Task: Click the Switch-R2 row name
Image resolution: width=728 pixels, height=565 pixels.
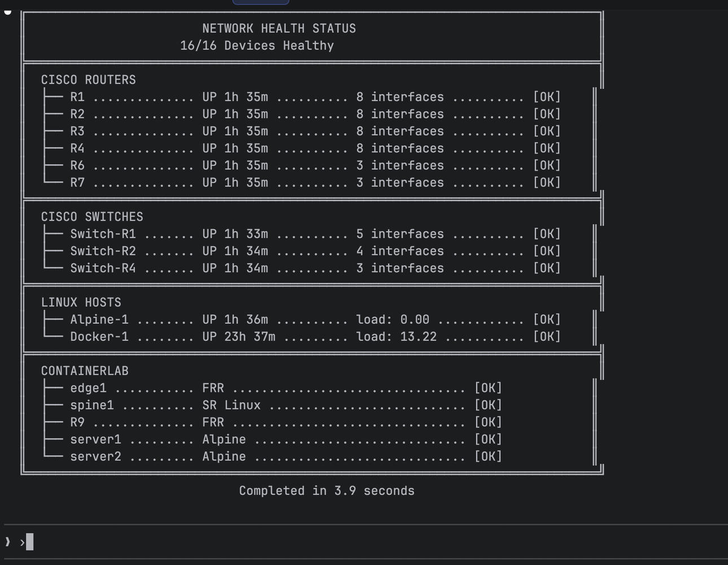Action: coord(103,251)
